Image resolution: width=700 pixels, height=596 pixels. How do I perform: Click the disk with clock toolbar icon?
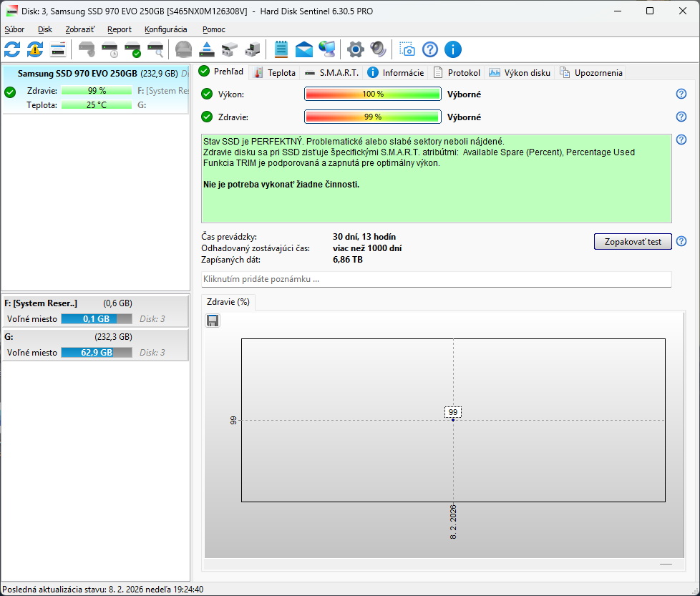[110, 49]
